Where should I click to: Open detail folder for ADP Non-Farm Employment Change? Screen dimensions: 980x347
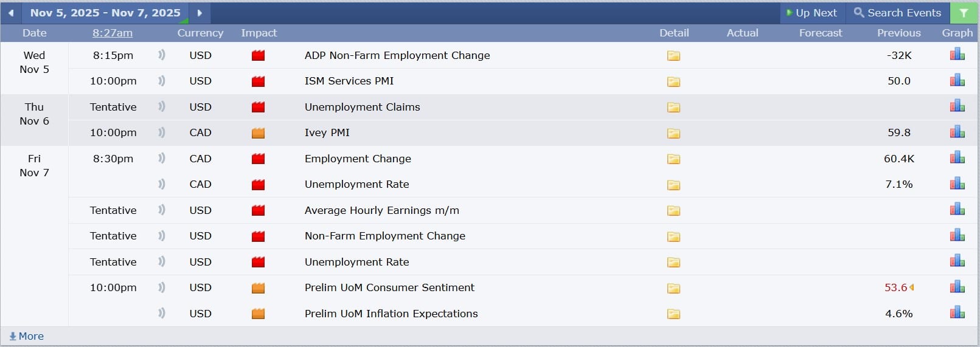pos(673,56)
